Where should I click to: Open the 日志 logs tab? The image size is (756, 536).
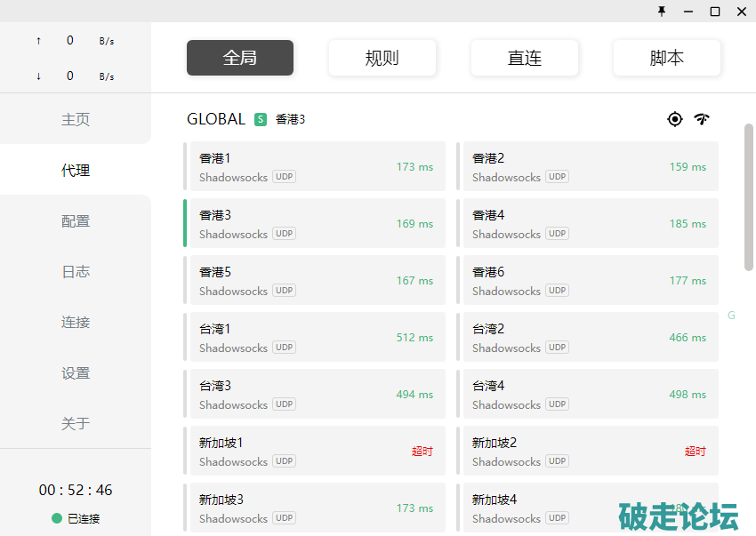coord(76,272)
